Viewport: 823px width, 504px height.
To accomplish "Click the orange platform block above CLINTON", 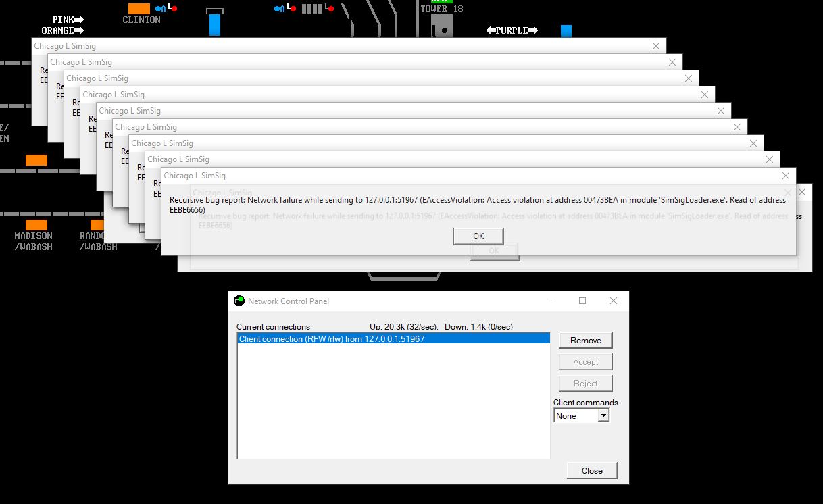I will coord(139,8).
